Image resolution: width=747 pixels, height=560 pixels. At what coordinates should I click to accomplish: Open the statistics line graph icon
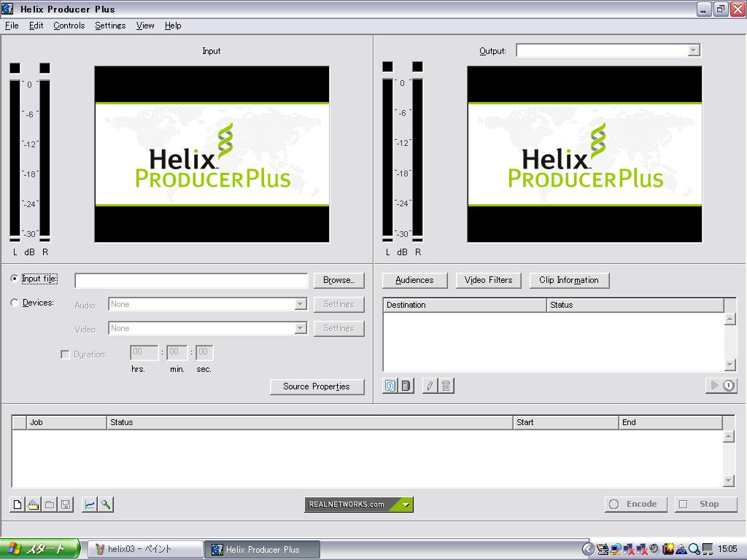[x=90, y=505]
